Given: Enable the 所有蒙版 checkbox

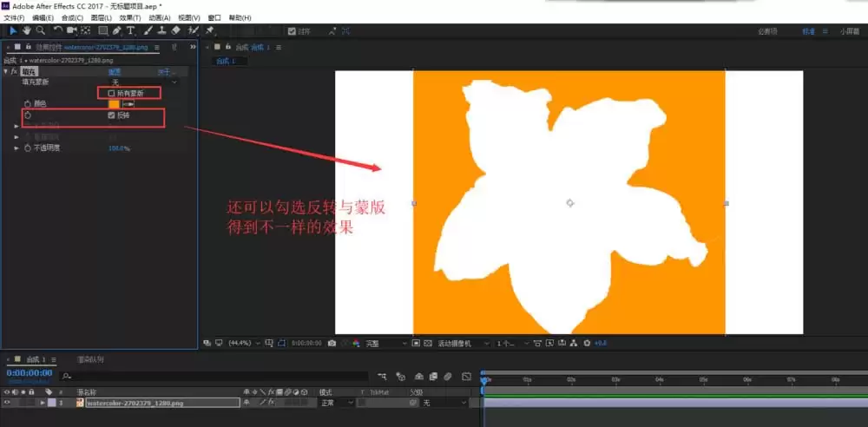Looking at the screenshot, I should click(x=111, y=94).
